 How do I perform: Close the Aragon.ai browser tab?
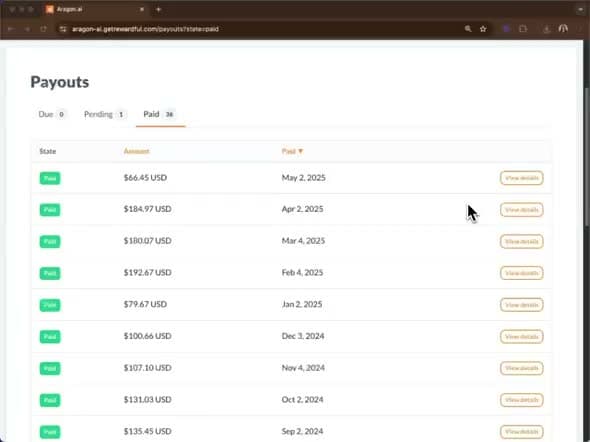pyautogui.click(x=142, y=9)
